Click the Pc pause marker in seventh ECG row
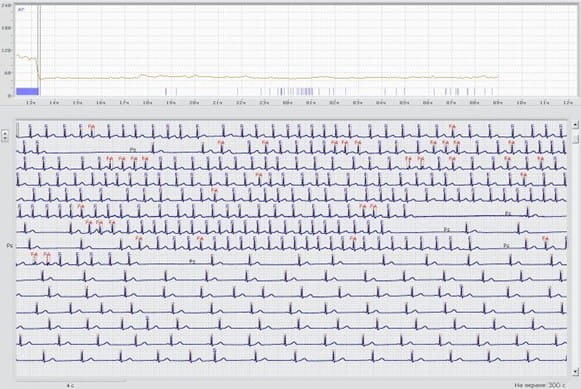Screen dimensions: 581x389 (x=447, y=230)
